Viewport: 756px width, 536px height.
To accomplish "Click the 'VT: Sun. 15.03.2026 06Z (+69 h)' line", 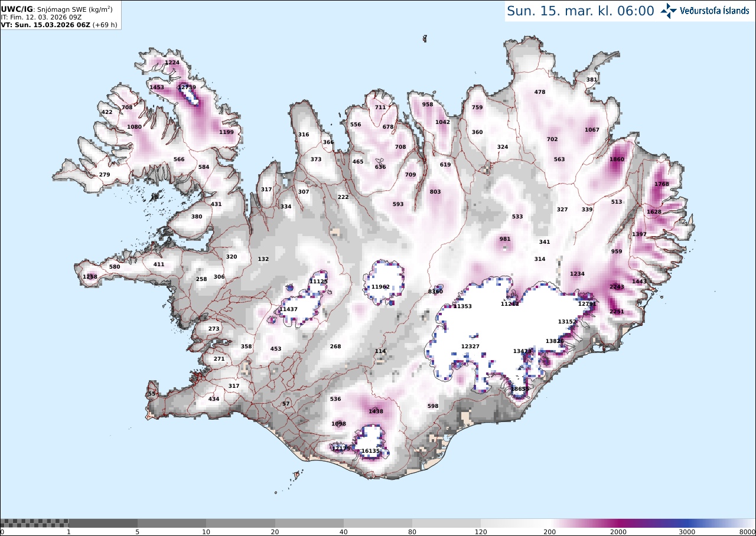I will pyautogui.click(x=59, y=25).
